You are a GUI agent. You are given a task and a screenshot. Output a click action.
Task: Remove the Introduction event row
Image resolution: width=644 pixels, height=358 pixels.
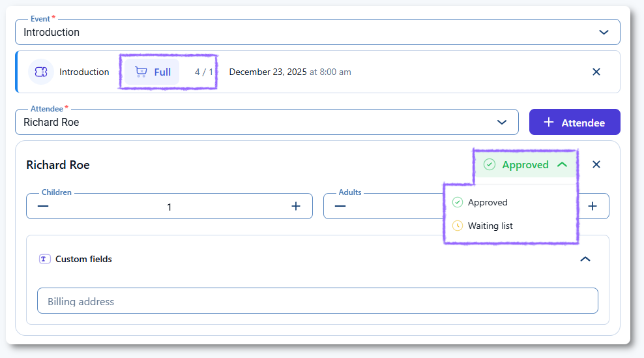[x=596, y=72]
